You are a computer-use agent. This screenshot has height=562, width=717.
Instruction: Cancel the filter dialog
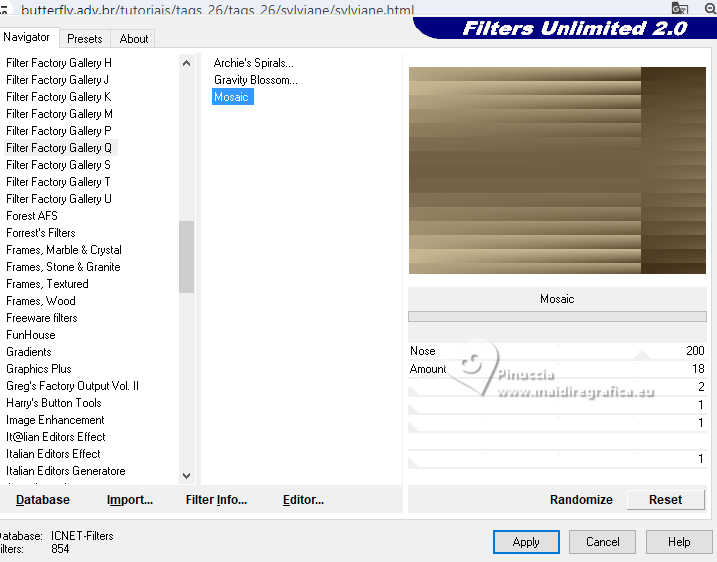coord(603,542)
